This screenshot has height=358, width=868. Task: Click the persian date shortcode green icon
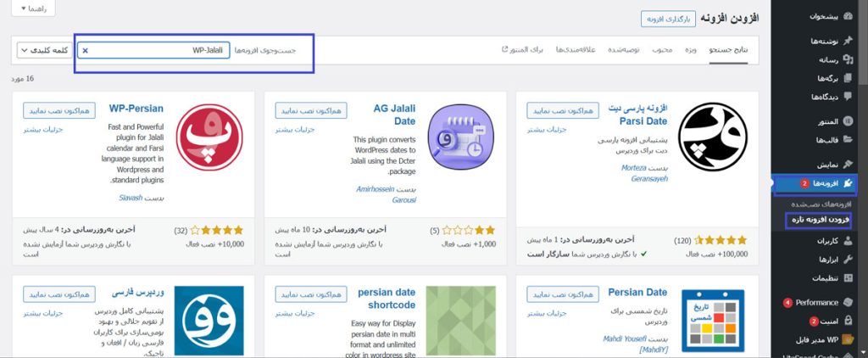(x=460, y=321)
